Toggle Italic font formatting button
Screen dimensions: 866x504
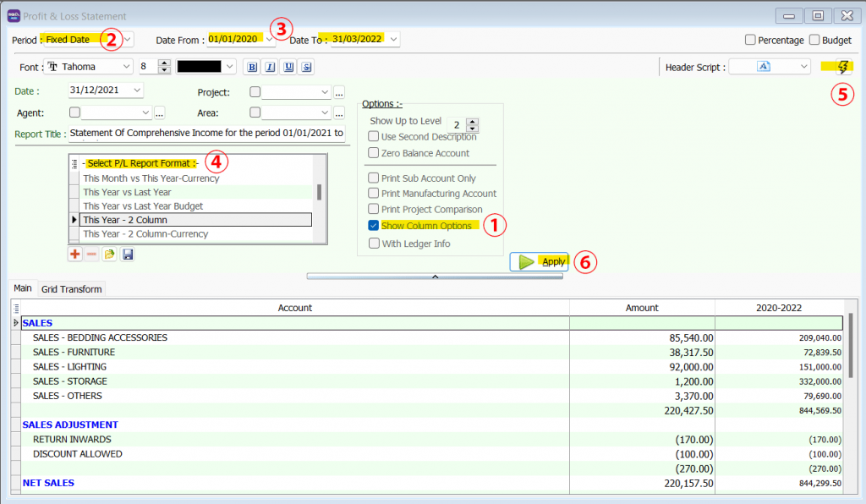[270, 67]
